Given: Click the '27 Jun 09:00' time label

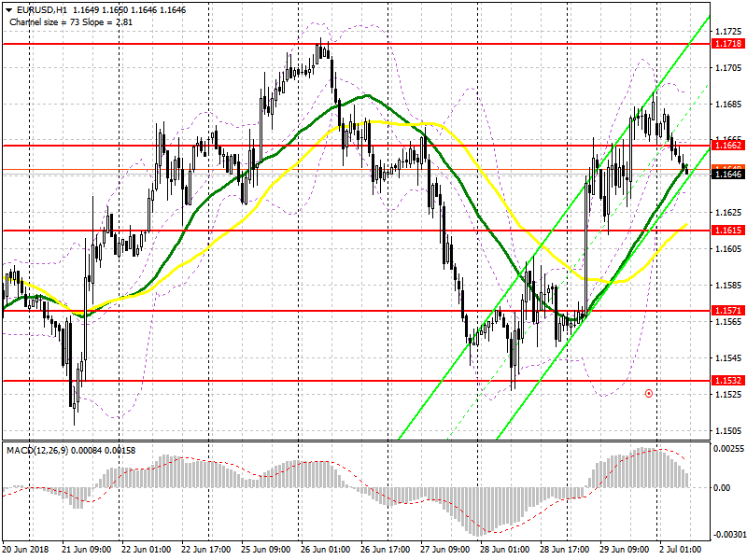Looking at the screenshot, I should click(445, 549).
